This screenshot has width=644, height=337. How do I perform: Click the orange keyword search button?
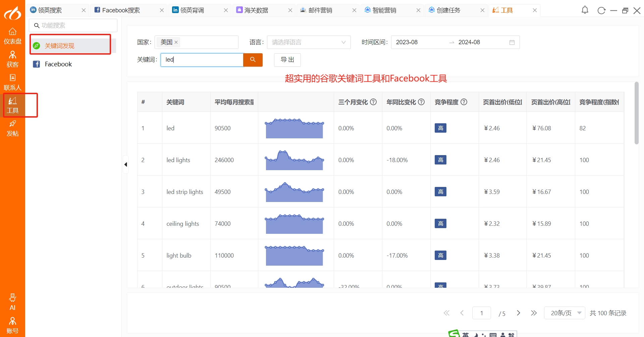coord(253,60)
